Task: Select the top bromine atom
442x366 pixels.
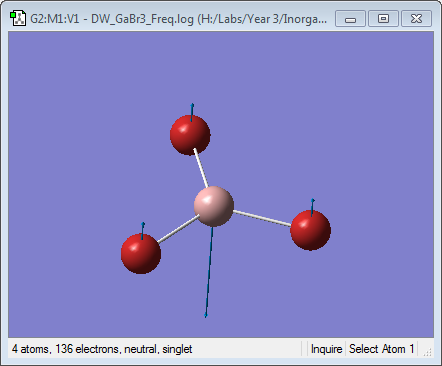Action: coord(190,135)
